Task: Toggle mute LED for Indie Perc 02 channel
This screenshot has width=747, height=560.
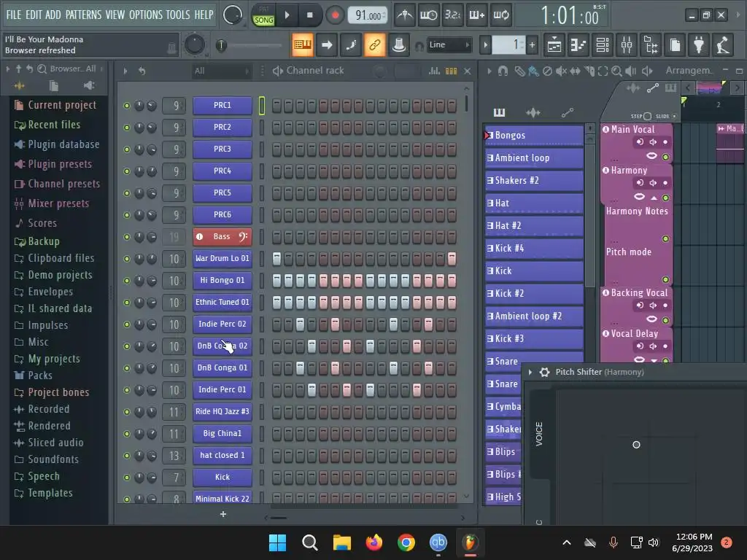Action: coord(127,324)
